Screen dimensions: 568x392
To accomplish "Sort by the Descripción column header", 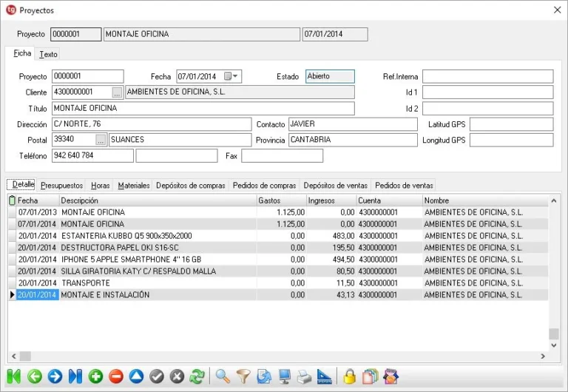I will (158, 200).
